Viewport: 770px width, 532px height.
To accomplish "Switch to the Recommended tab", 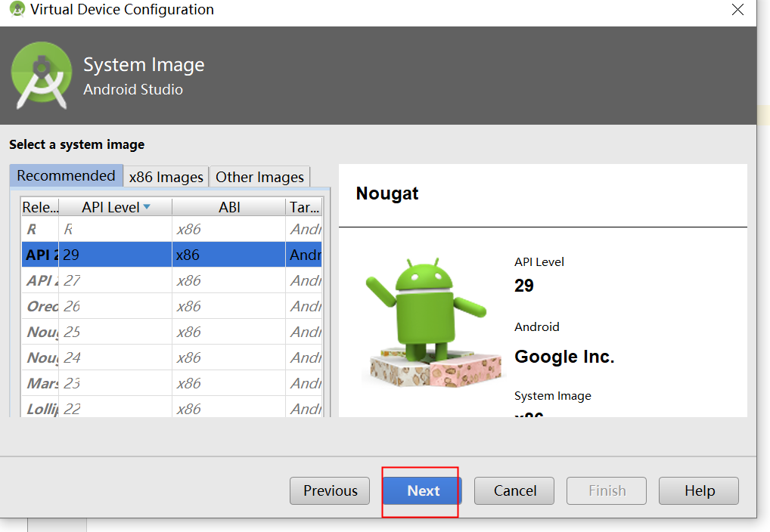I will point(67,175).
